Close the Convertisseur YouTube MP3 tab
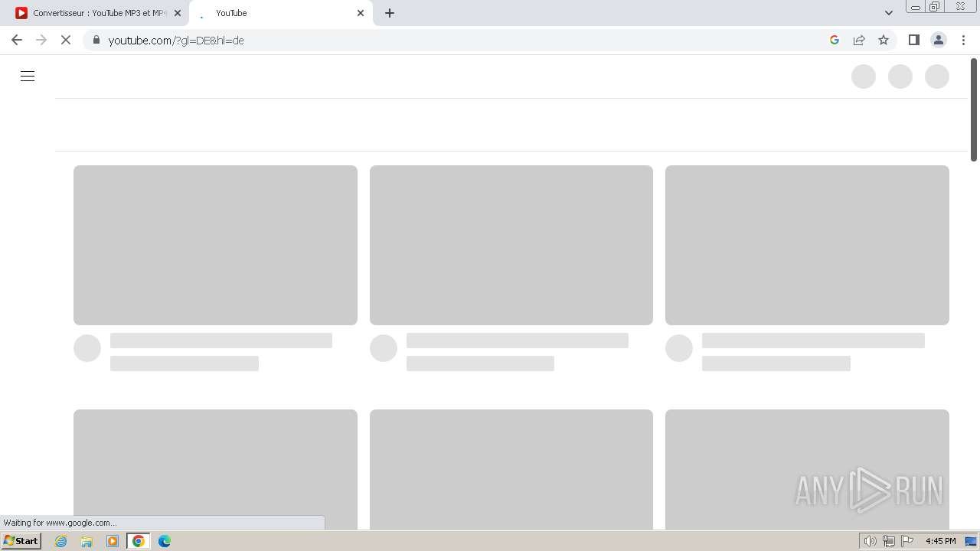 (178, 13)
